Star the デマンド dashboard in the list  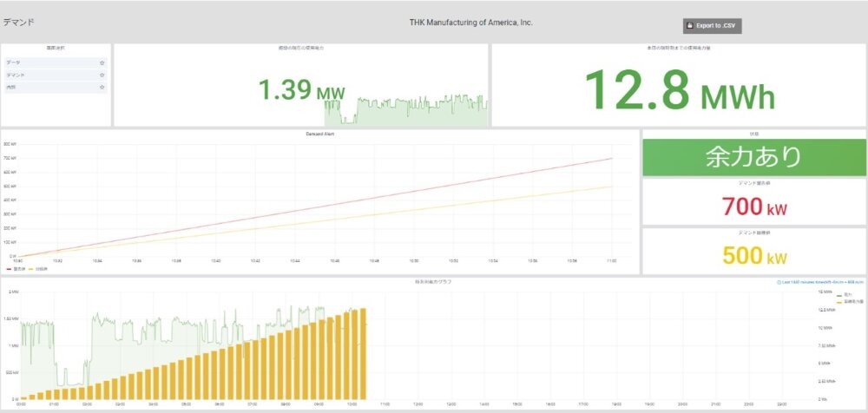(x=102, y=75)
